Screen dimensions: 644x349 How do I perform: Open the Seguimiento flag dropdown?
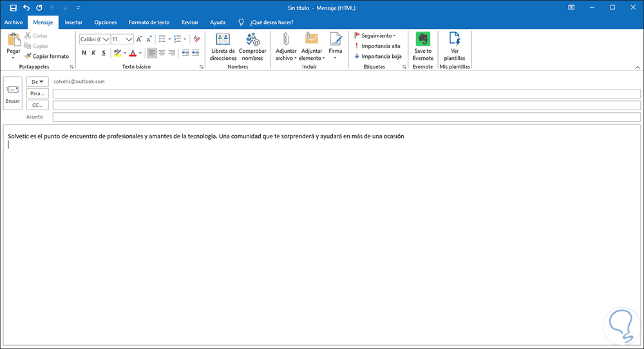pos(375,35)
